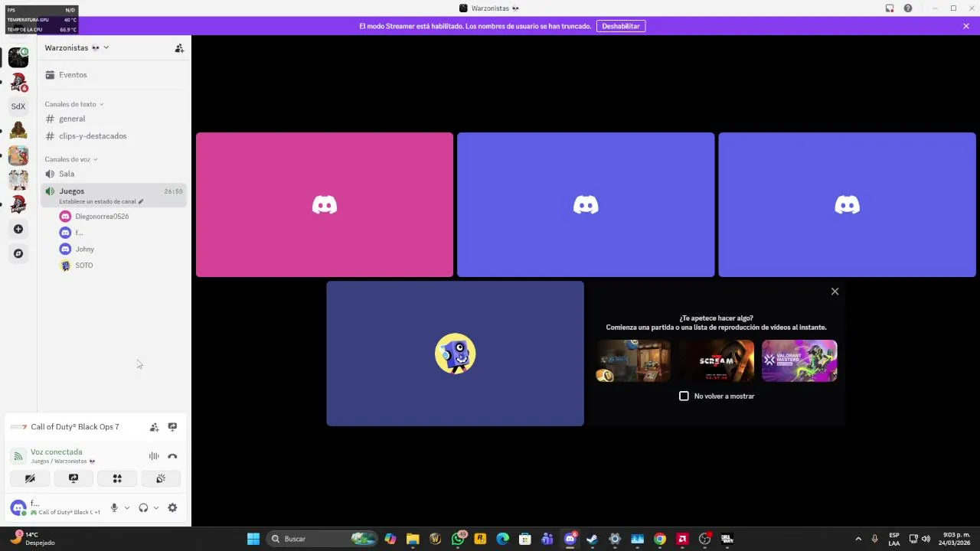Open the weather widget showing 14°C
The height and width of the screenshot is (551, 980).
click(33, 539)
